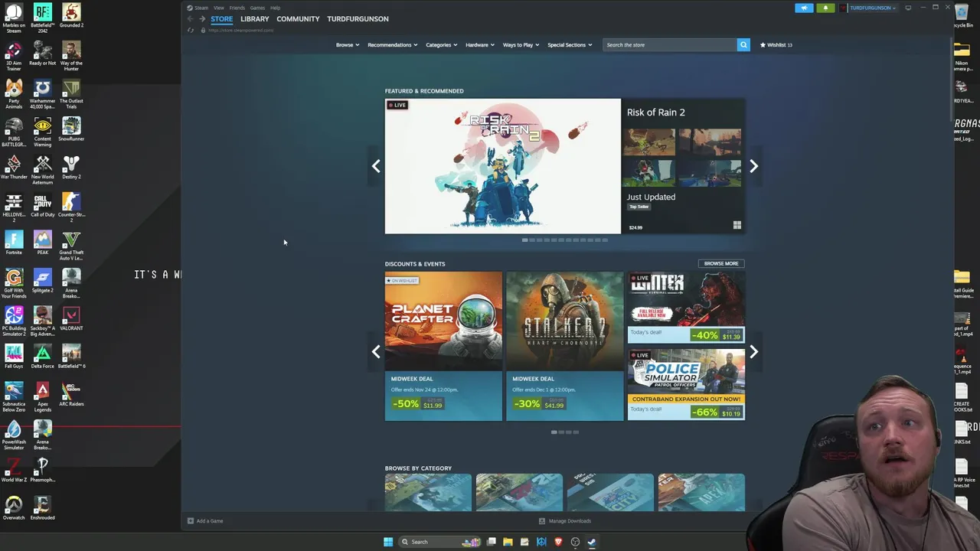Open File Explorer from the taskbar
980x551 pixels.
[x=508, y=542]
